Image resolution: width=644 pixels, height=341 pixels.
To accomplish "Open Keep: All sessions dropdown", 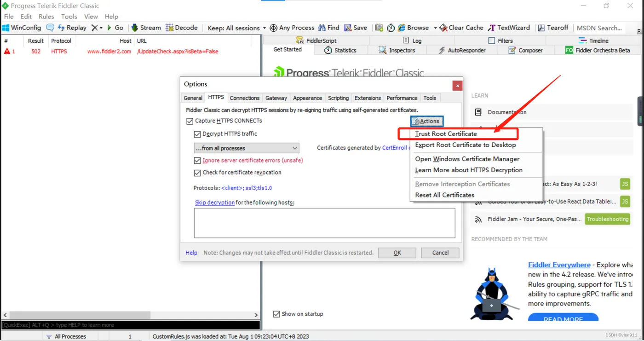I will click(x=236, y=28).
